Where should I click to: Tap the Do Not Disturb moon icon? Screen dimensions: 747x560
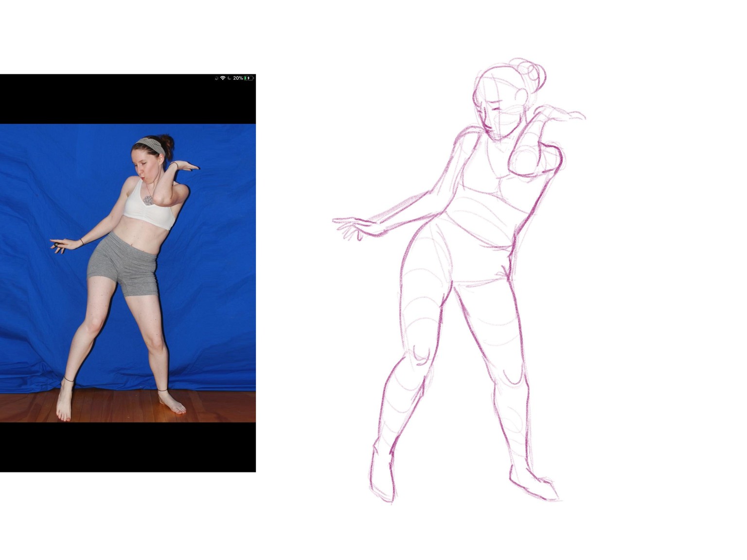[230, 78]
